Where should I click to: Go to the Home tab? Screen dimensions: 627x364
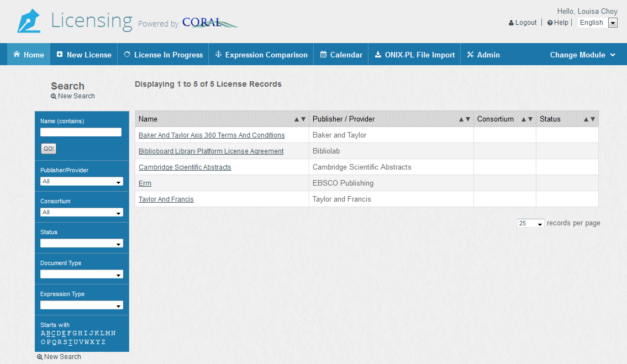pyautogui.click(x=29, y=54)
